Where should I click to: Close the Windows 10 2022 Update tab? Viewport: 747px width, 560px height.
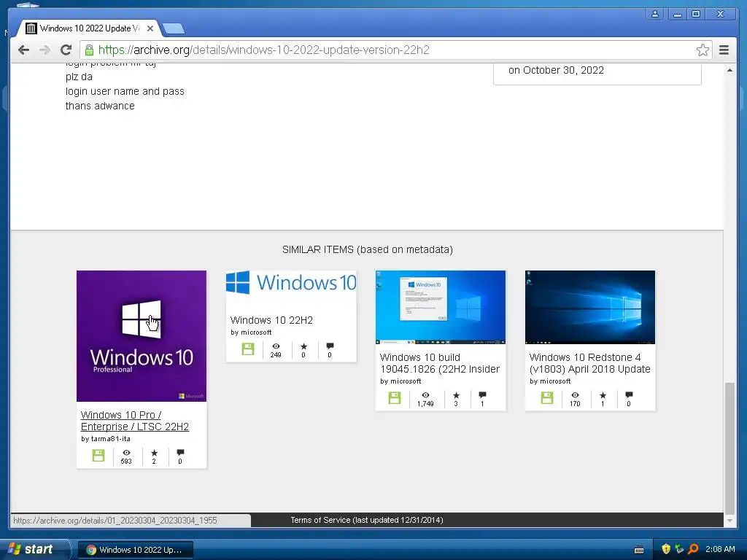(150, 28)
